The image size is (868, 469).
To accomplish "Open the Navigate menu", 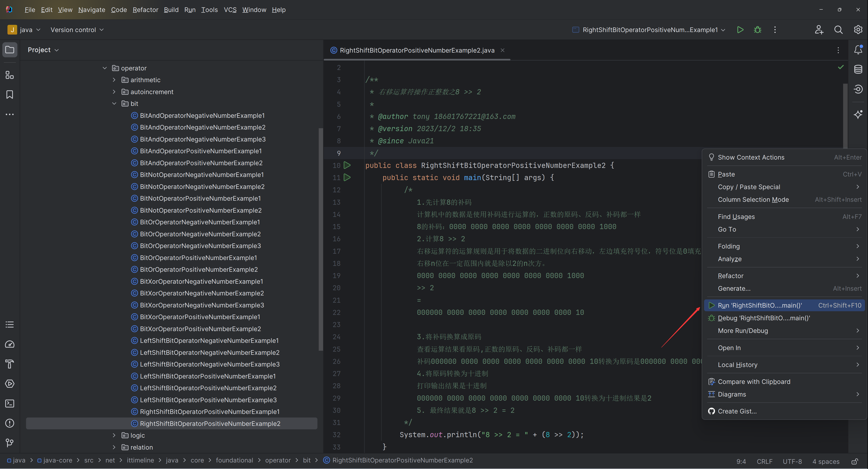I will [92, 10].
